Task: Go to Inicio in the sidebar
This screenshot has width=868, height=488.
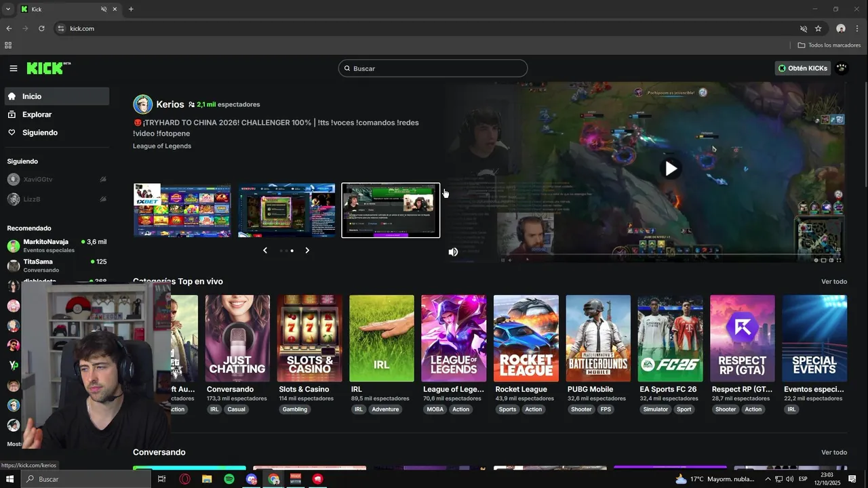Action: pos(57,96)
